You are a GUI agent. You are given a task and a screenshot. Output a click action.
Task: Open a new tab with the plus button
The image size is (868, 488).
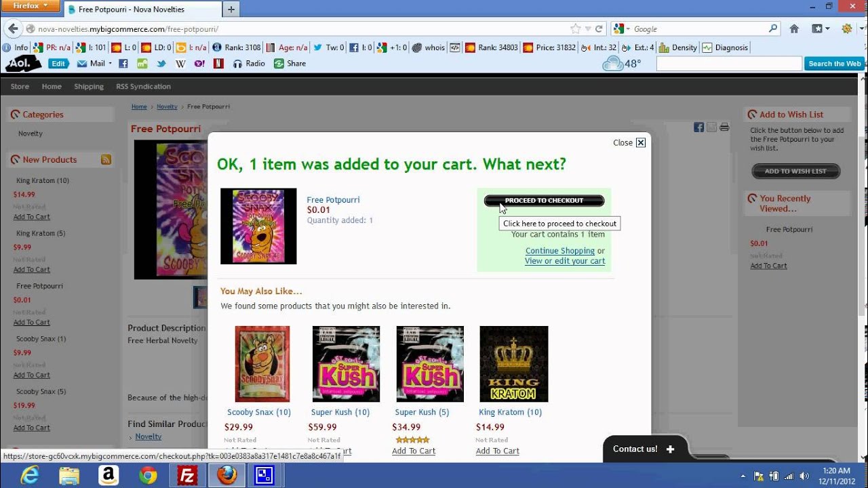(x=231, y=9)
